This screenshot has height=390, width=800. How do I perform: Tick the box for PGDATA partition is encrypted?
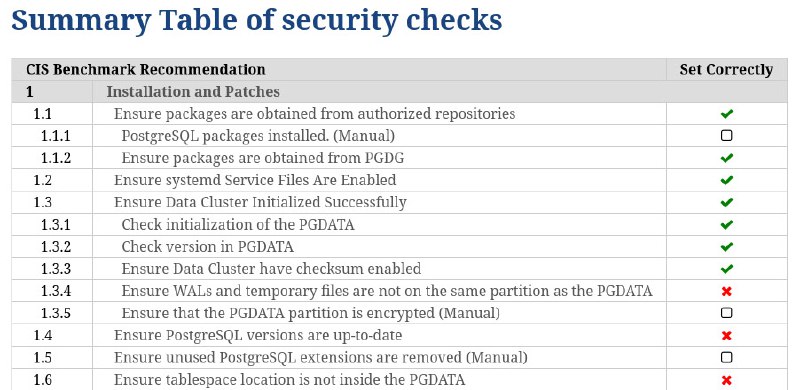(727, 312)
